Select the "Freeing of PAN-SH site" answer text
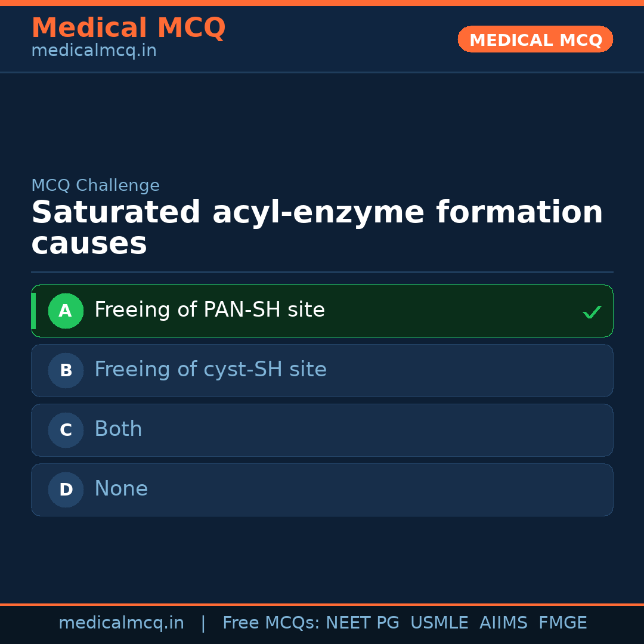644x644 pixels. 209,310
